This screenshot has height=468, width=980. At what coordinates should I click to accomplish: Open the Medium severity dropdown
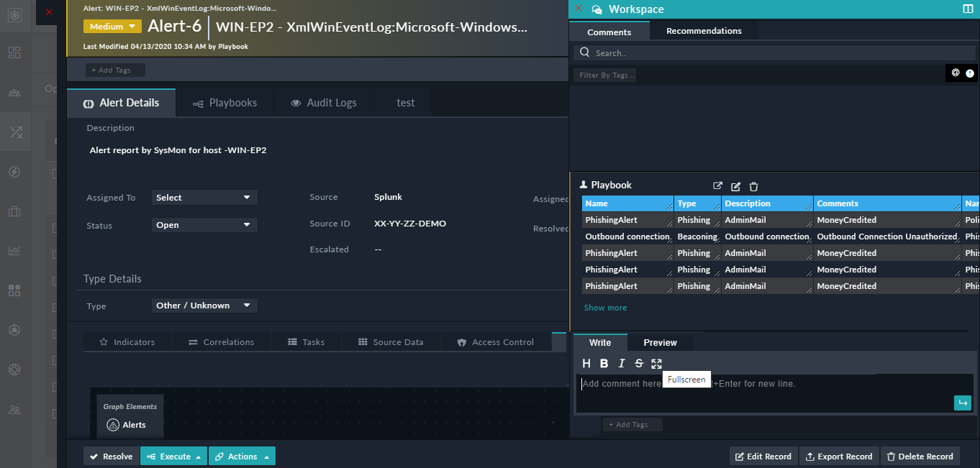click(x=112, y=24)
